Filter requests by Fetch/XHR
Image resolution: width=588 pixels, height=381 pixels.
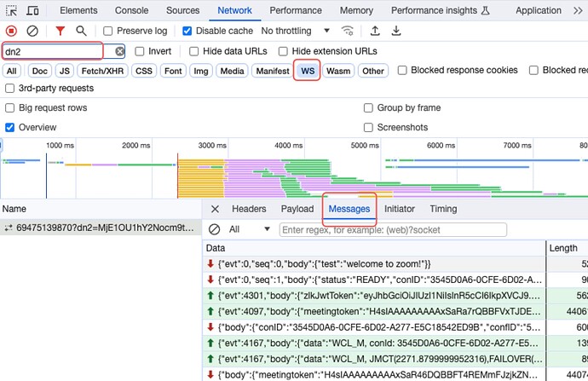(x=102, y=71)
